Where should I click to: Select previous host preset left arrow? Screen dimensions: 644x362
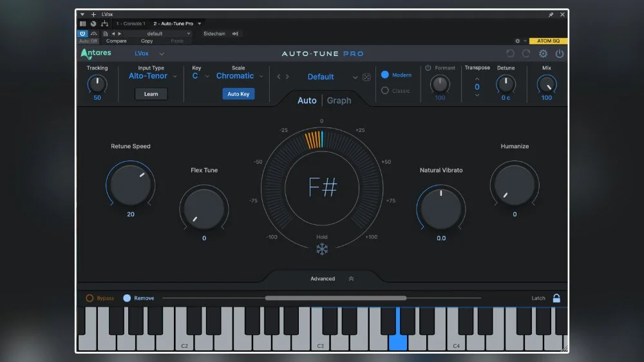pyautogui.click(x=113, y=33)
